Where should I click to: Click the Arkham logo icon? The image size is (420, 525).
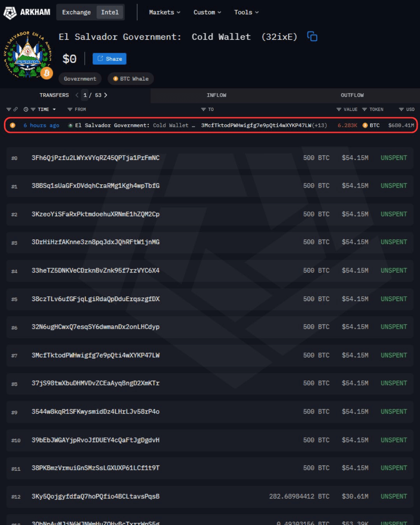point(10,12)
